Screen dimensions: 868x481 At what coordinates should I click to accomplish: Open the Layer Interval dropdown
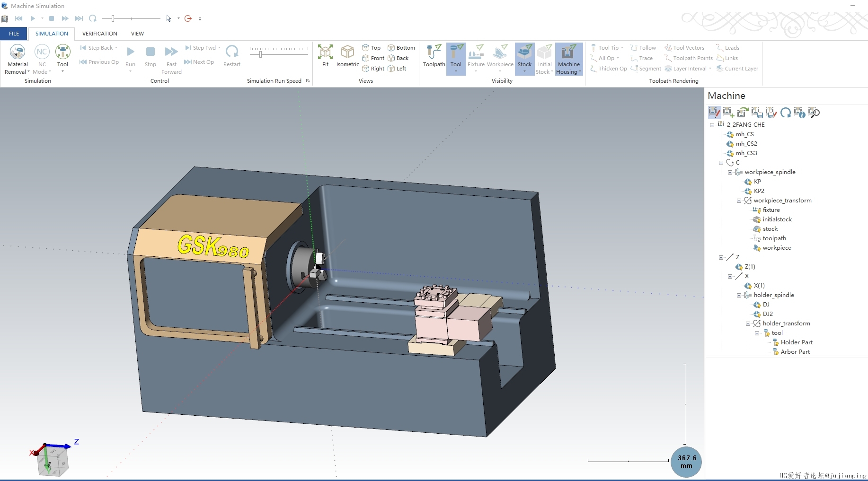710,69
